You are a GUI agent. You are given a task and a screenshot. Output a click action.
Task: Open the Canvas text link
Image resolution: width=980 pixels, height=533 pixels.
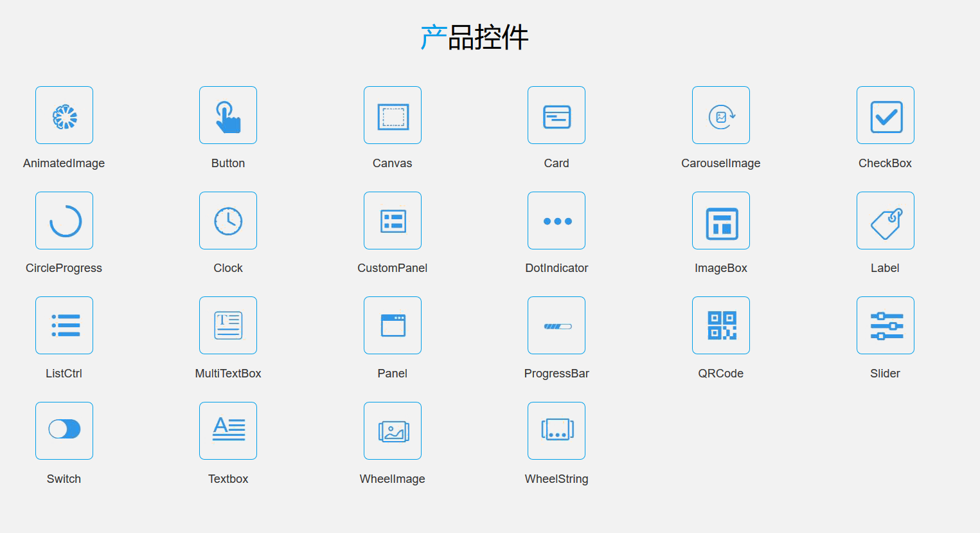393,163
